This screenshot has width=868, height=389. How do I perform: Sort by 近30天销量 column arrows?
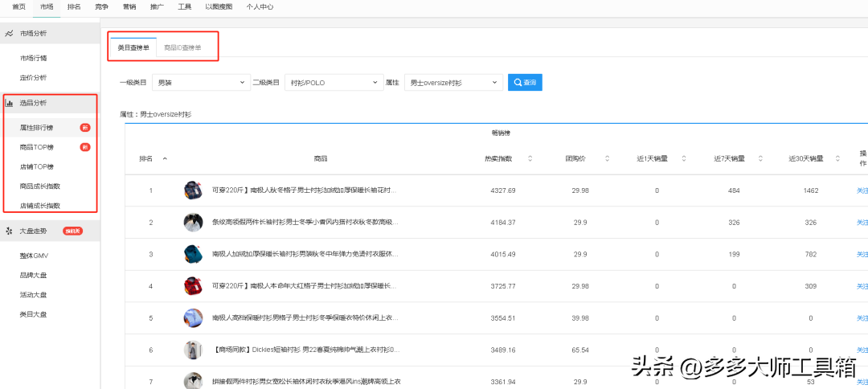pyautogui.click(x=837, y=158)
